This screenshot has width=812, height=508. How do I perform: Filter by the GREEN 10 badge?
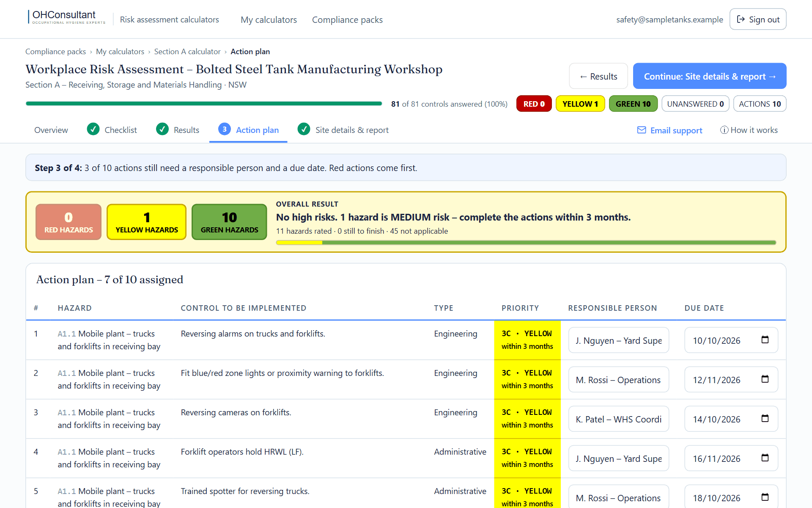coord(633,104)
